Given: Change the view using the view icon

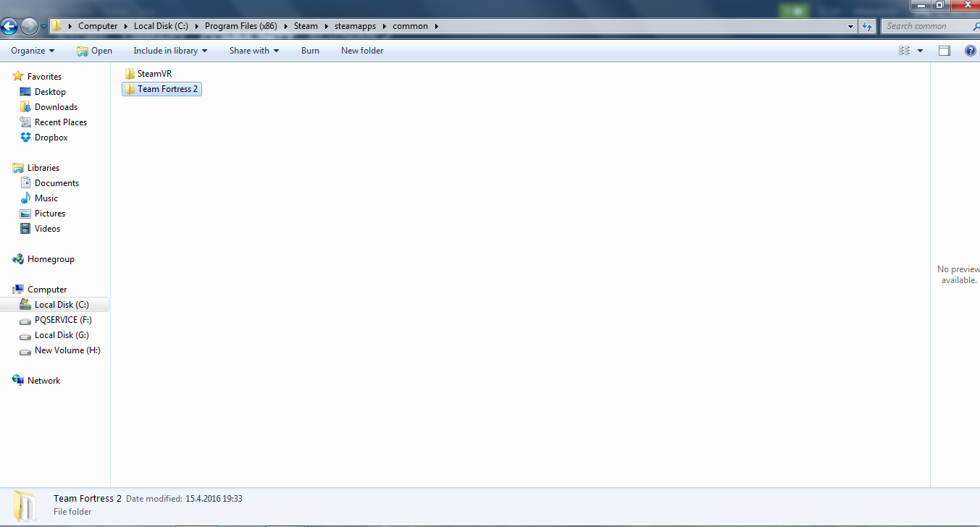Looking at the screenshot, I should point(904,51).
